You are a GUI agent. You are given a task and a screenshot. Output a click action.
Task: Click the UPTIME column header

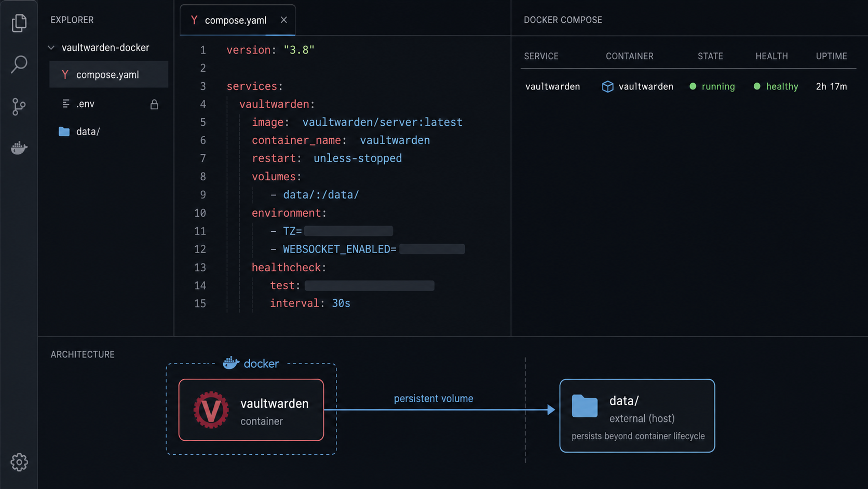[x=831, y=56]
